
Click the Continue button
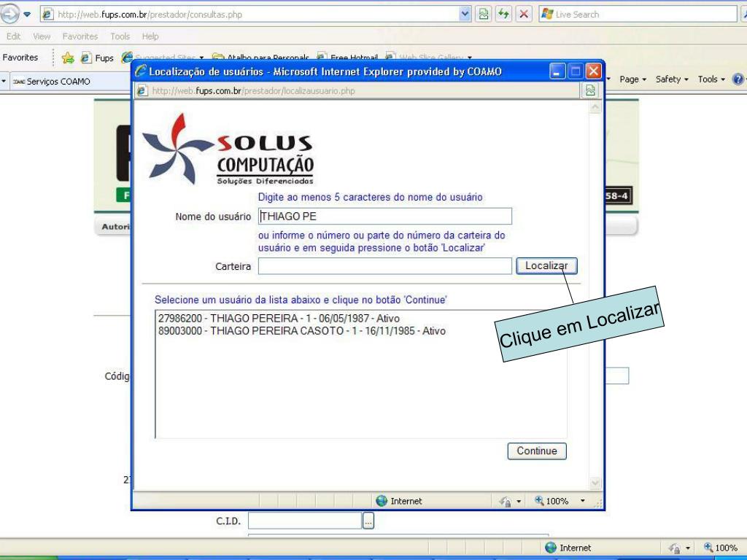pyautogui.click(x=537, y=451)
